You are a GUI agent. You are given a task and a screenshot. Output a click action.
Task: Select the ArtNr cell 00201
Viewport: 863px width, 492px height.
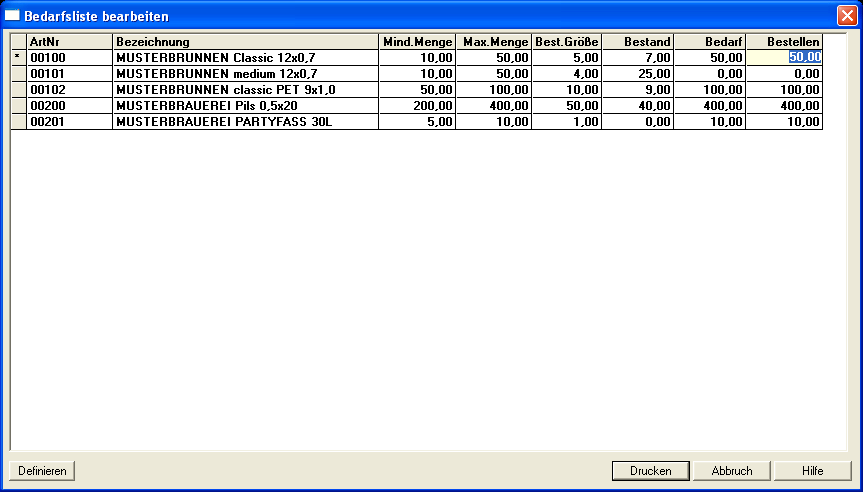click(69, 121)
